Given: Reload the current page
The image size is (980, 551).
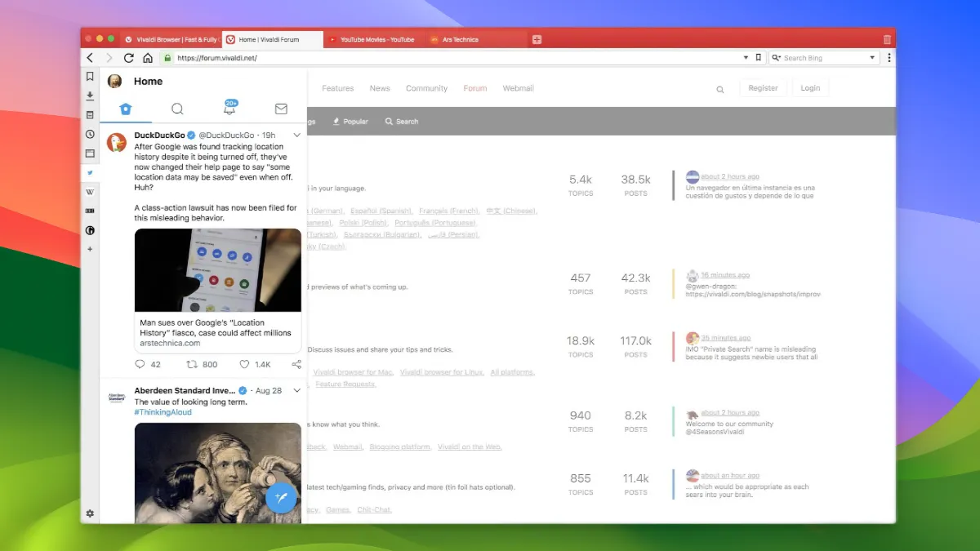Looking at the screenshot, I should 128,58.
